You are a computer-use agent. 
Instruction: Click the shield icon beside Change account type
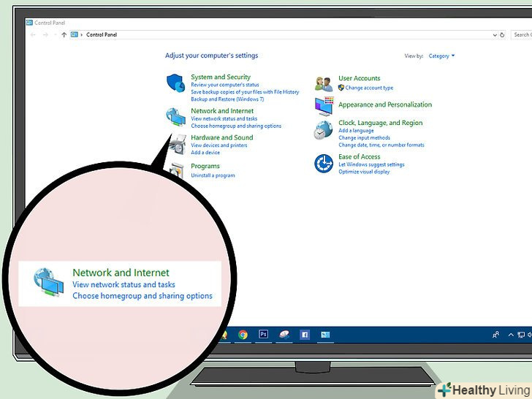pos(341,88)
